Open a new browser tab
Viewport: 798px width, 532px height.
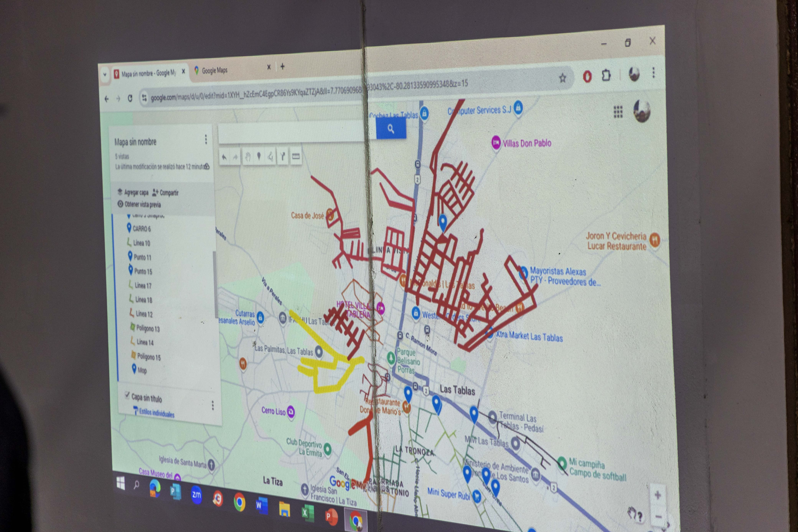tap(283, 67)
